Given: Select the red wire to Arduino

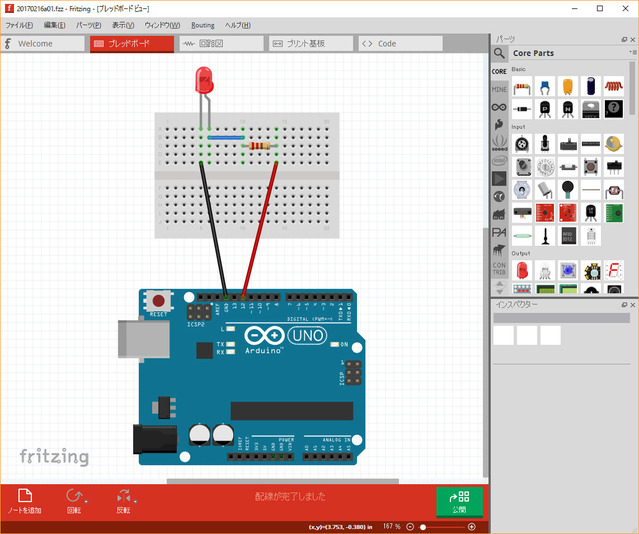Looking at the screenshot, I should [x=260, y=229].
